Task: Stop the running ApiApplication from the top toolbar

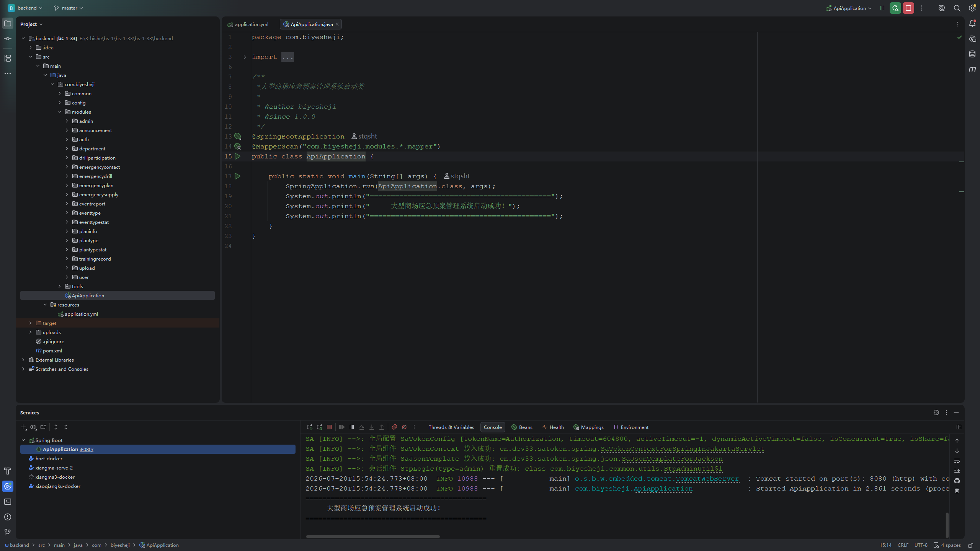Action: pyautogui.click(x=908, y=8)
